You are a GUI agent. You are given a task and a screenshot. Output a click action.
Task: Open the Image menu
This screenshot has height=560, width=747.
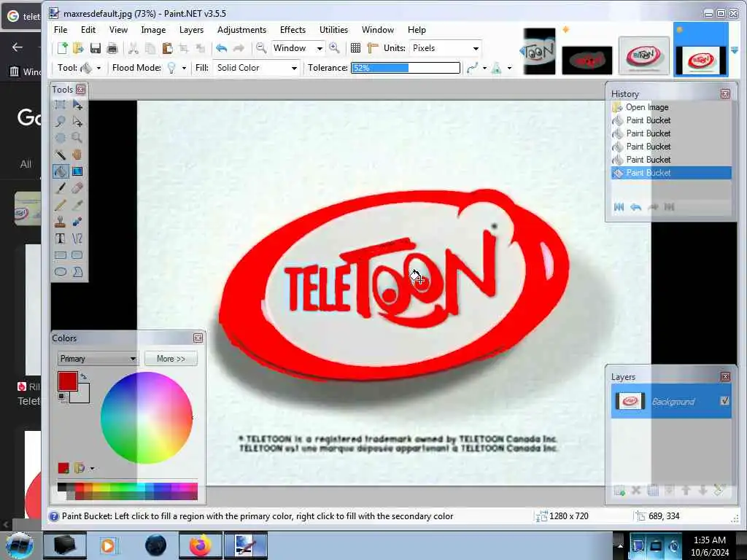[x=153, y=29]
